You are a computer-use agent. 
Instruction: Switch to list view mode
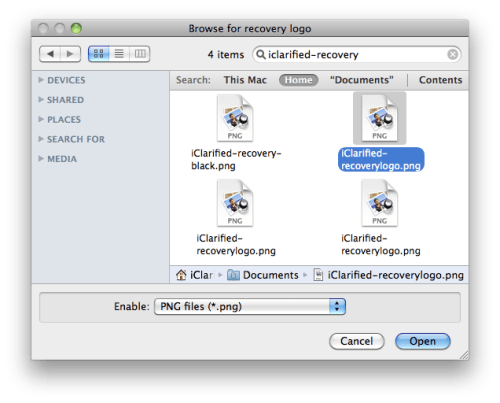point(119,54)
